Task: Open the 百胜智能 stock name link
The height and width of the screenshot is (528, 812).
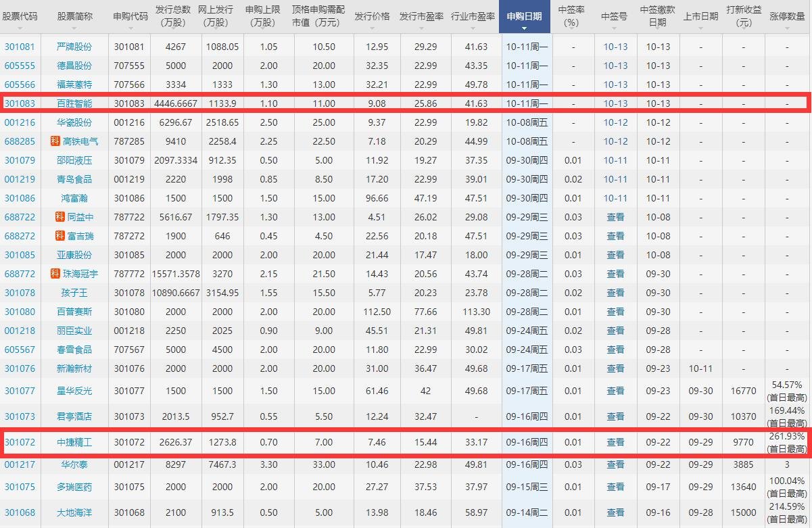Action: coord(74,103)
